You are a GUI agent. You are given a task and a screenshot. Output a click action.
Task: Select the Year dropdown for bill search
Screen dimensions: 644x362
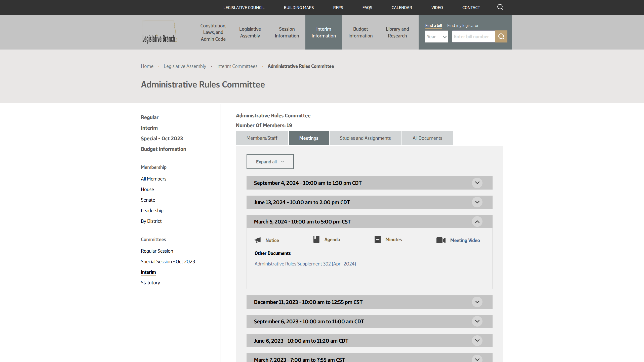pos(436,37)
